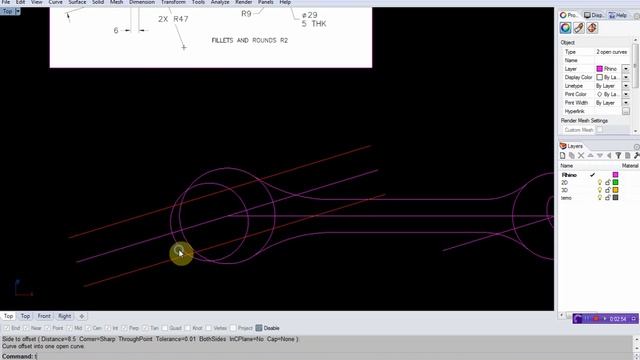Image resolution: width=640 pixels, height=360 pixels.
Task: Switch to the Right viewport tab
Action: pos(64,316)
